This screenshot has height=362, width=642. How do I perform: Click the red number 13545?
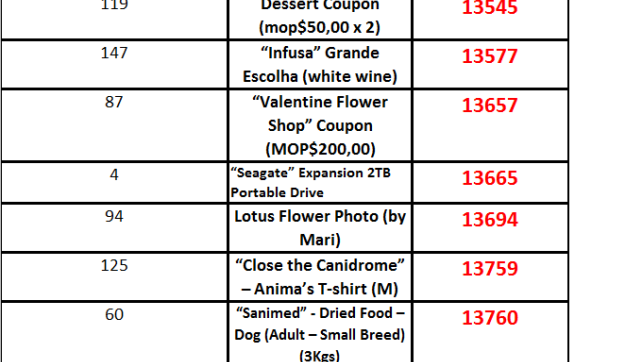(x=490, y=7)
